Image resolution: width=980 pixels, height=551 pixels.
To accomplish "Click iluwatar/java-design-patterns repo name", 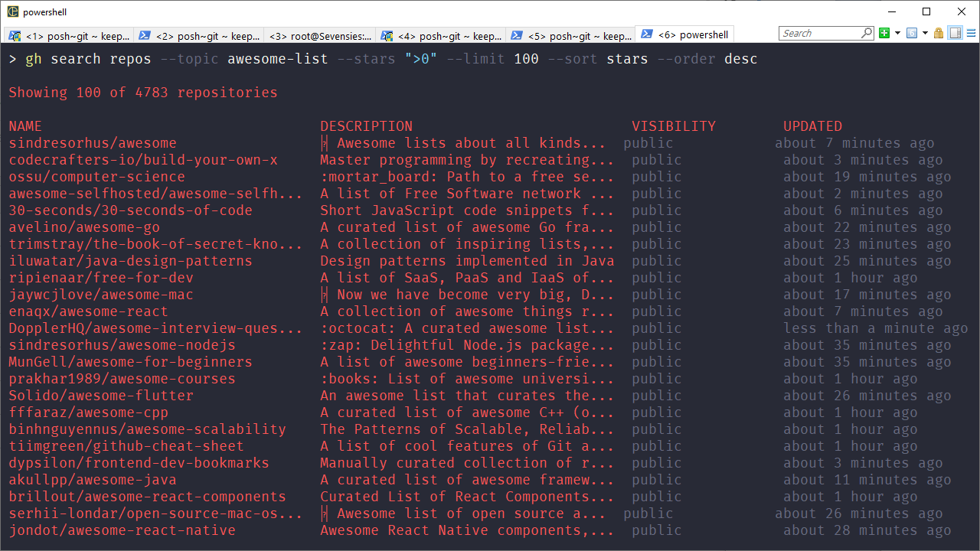I will click(x=130, y=261).
